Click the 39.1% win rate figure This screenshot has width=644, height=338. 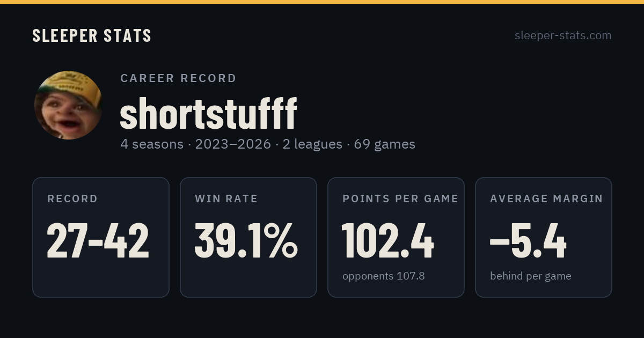pyautogui.click(x=246, y=241)
